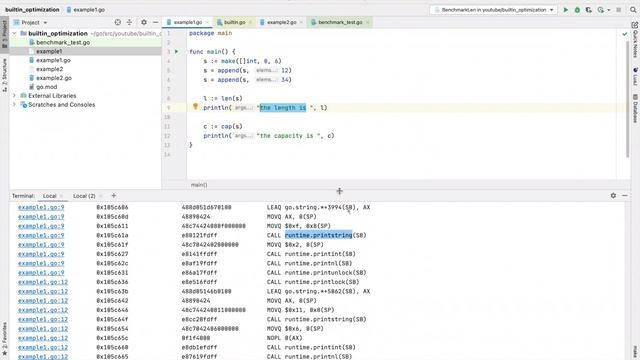Open the Database tool window
The height and width of the screenshot is (360, 640).
click(635, 108)
